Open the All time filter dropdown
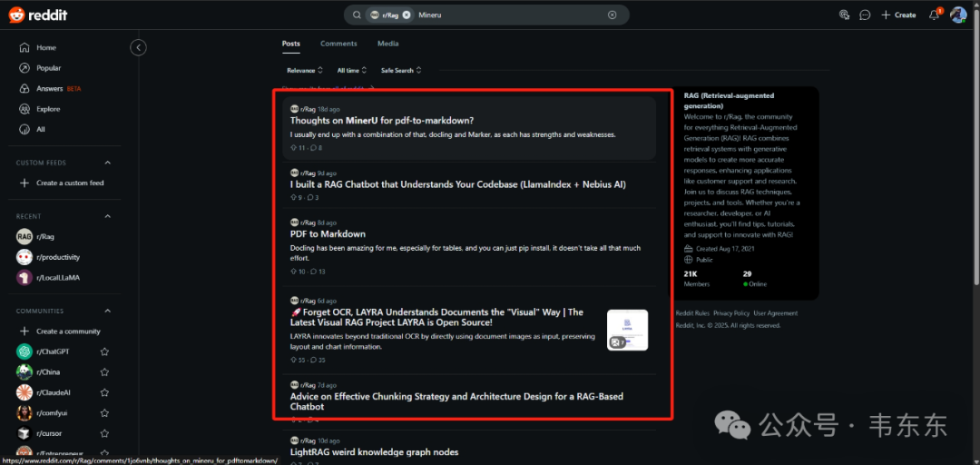Screen dimensions: 980x465 tap(352, 70)
